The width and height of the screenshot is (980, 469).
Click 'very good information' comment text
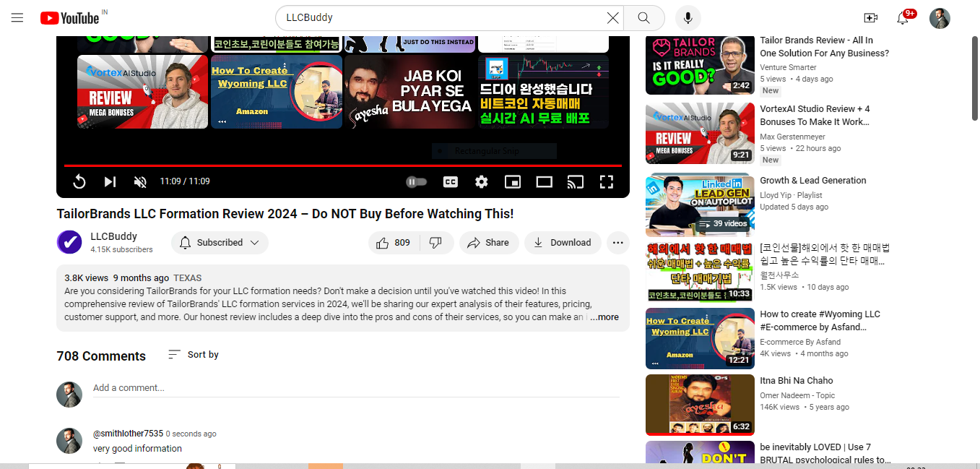137,449
